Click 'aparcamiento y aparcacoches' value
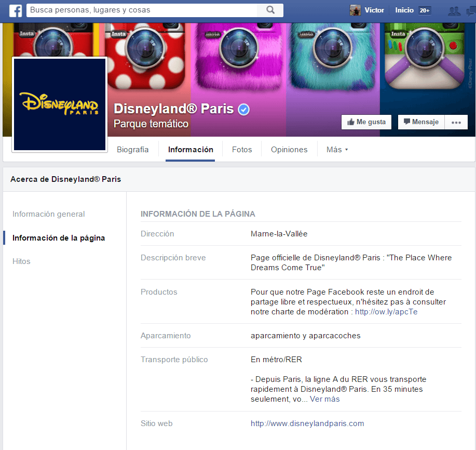The width and height of the screenshot is (476, 450). (x=305, y=336)
